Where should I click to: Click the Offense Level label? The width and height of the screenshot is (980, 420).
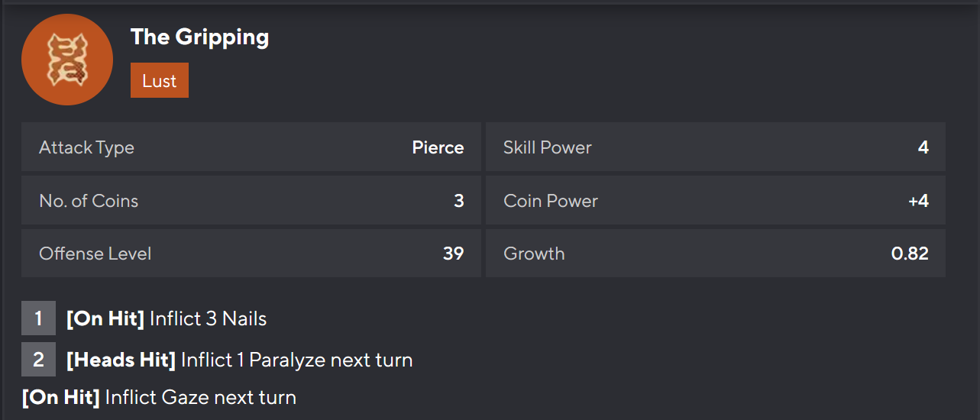pos(95,254)
